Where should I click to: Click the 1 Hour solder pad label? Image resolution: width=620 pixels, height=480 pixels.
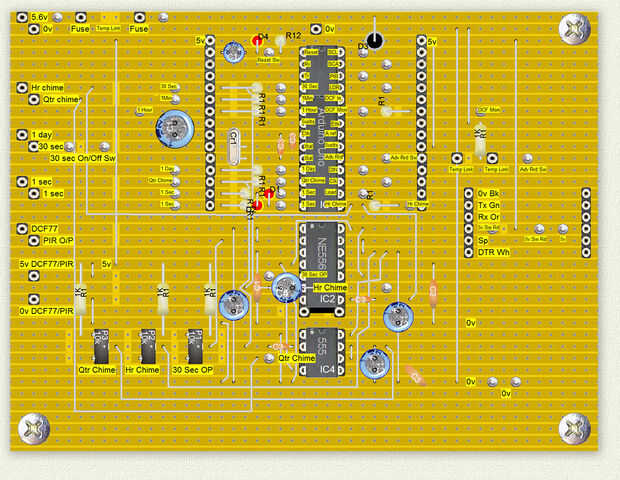pyautogui.click(x=145, y=110)
